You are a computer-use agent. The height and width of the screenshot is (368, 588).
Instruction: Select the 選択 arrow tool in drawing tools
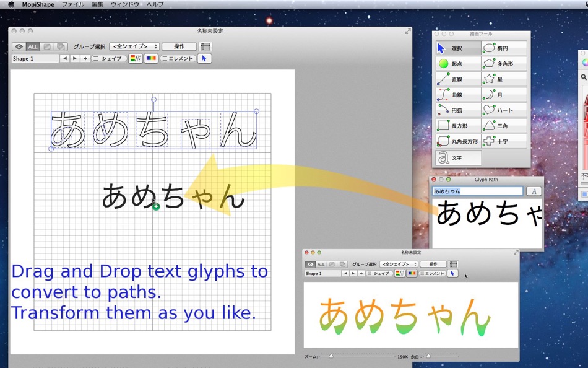(458, 48)
